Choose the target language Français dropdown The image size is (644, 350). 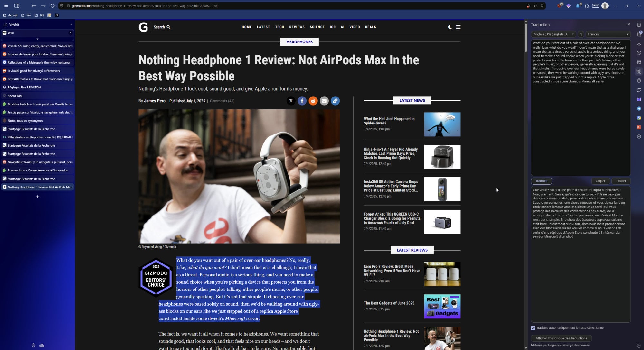608,34
